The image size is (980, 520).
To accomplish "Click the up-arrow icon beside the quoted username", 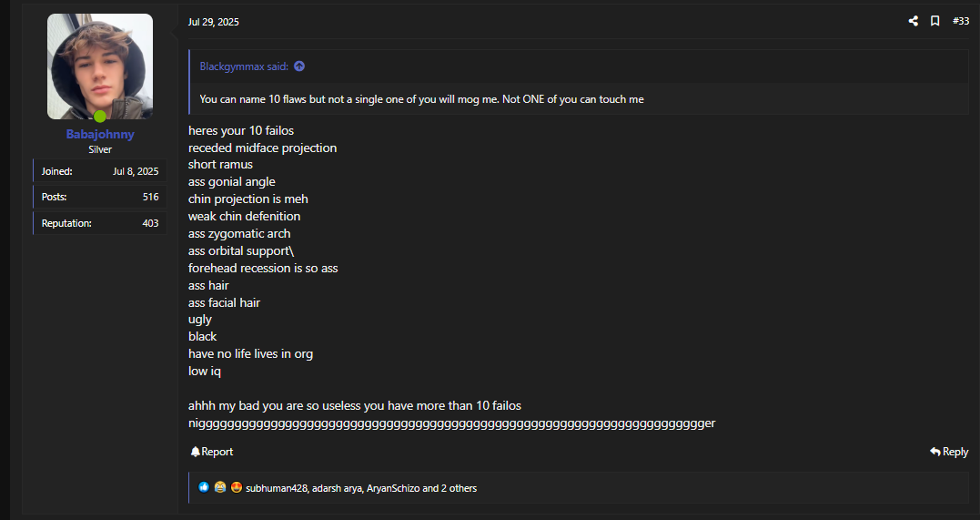I will coord(299,66).
